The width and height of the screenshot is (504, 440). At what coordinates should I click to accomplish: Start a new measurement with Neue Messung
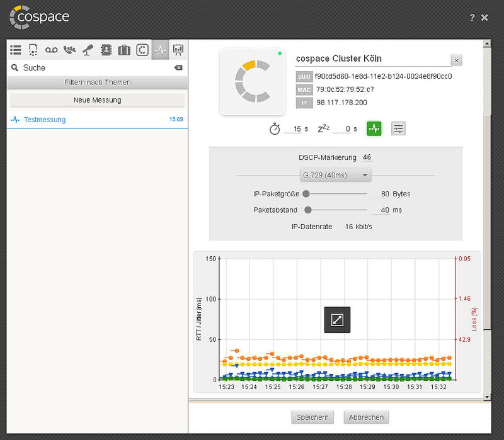tap(98, 100)
